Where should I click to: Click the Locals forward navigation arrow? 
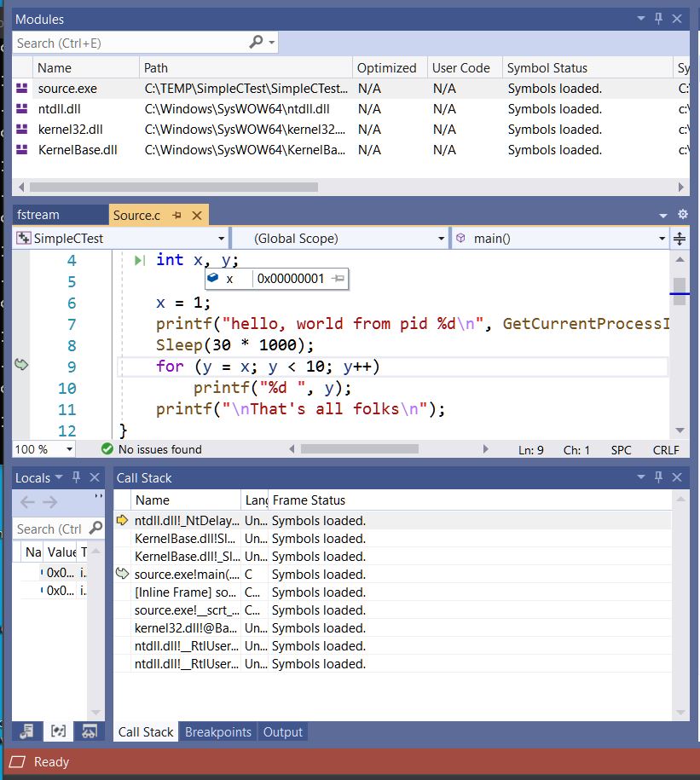49,502
